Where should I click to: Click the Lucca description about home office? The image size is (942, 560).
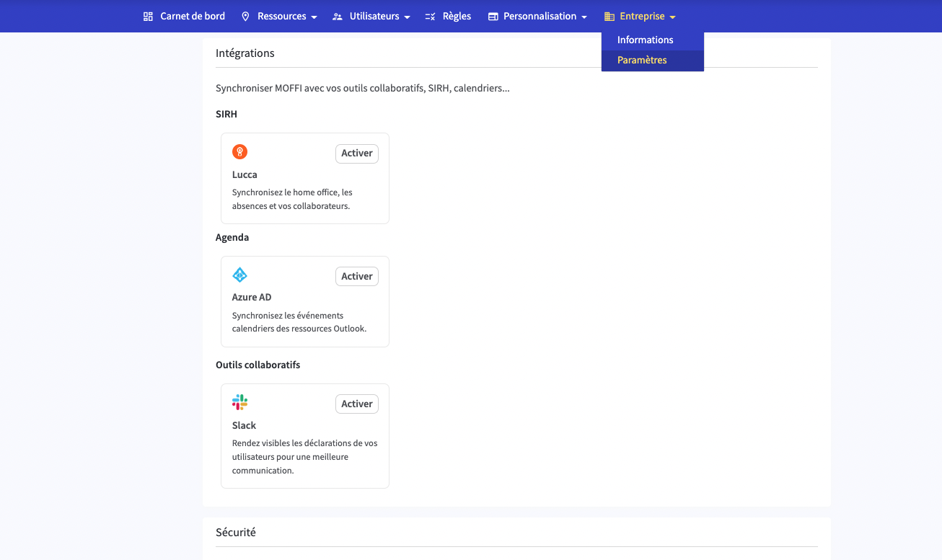(x=292, y=199)
